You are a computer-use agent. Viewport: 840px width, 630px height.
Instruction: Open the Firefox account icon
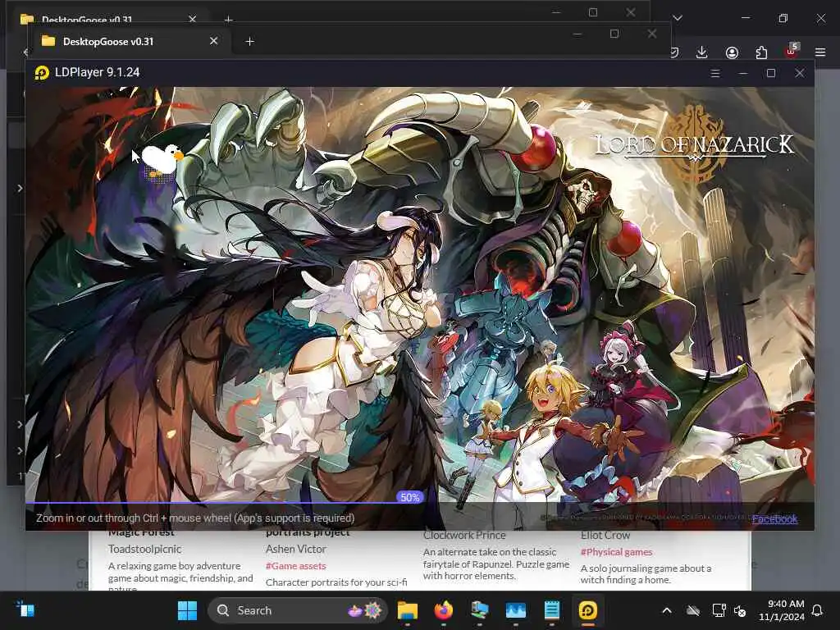[732, 52]
